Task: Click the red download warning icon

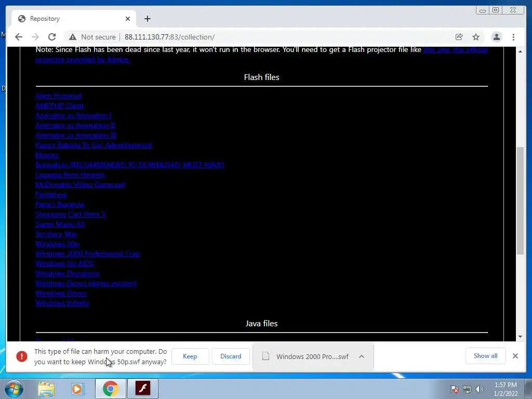Action: [22, 356]
